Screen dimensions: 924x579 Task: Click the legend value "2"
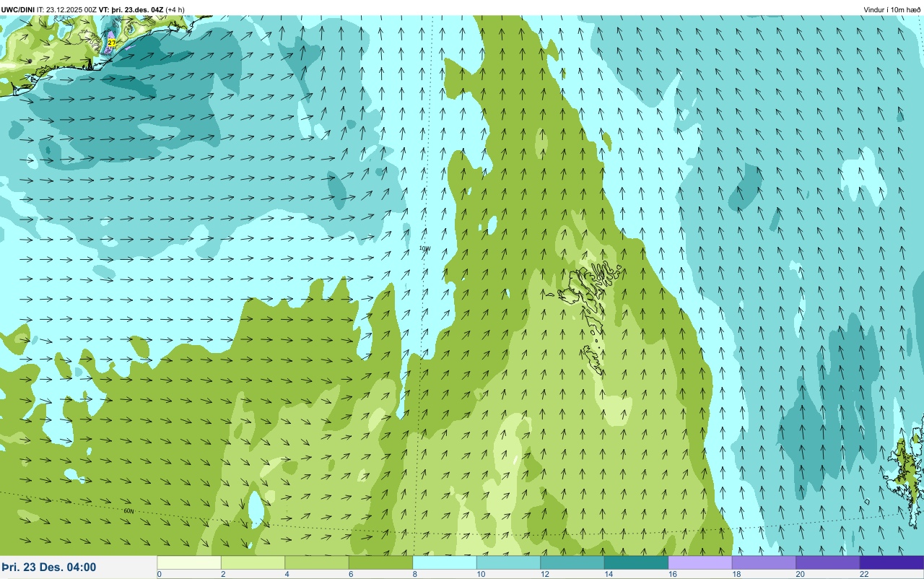click(223, 574)
